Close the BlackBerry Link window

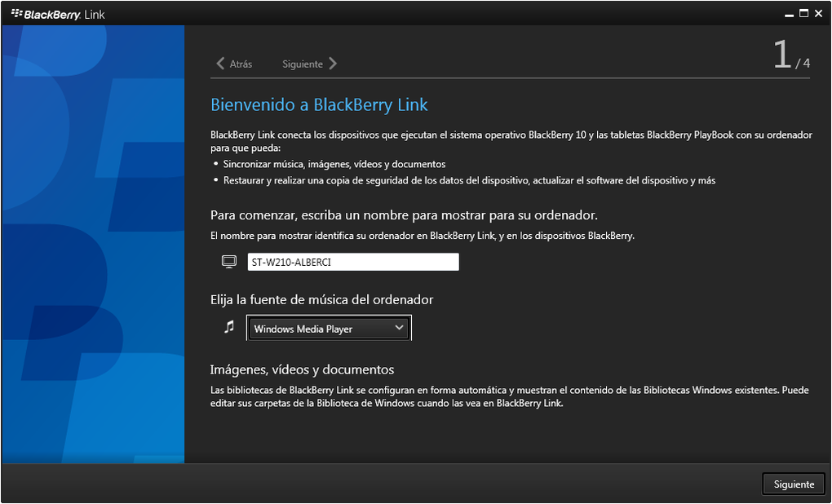[817, 14]
